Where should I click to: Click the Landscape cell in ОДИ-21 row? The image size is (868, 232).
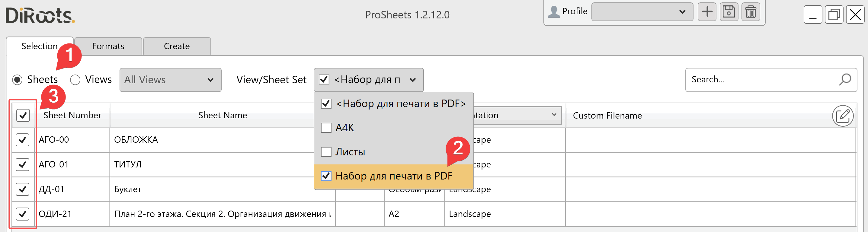coord(504,214)
